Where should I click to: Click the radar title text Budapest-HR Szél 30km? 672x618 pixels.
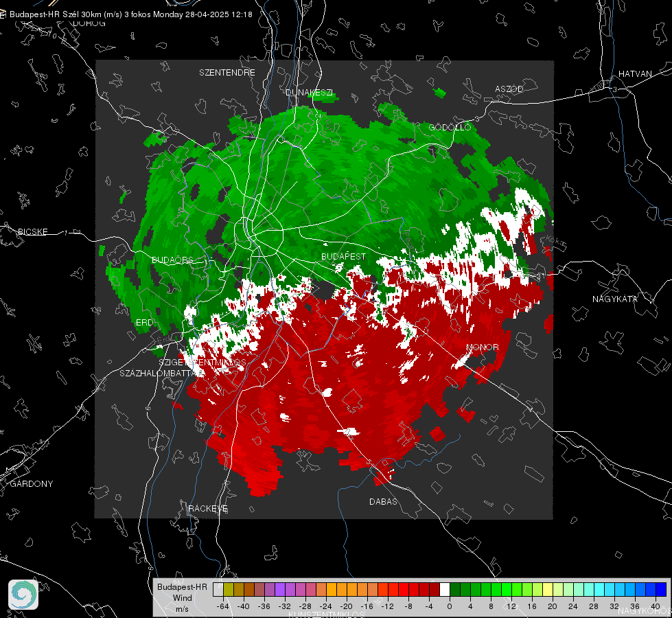(56, 14)
